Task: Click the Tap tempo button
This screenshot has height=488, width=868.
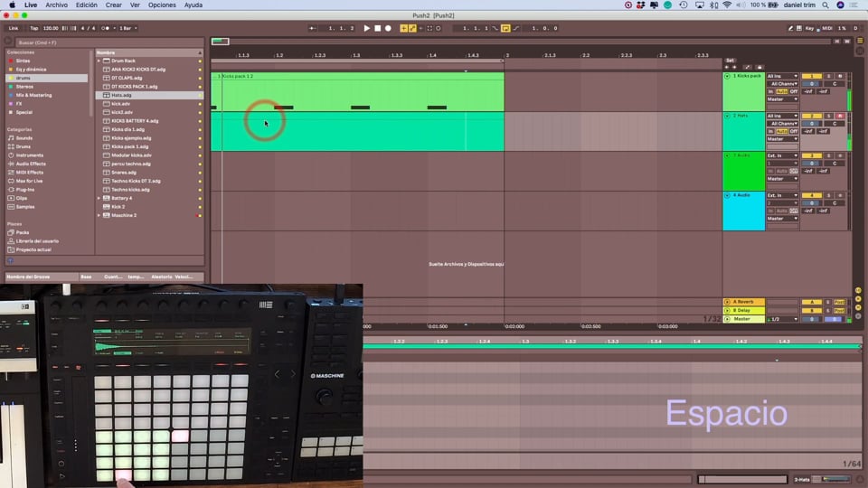Action: (x=33, y=28)
